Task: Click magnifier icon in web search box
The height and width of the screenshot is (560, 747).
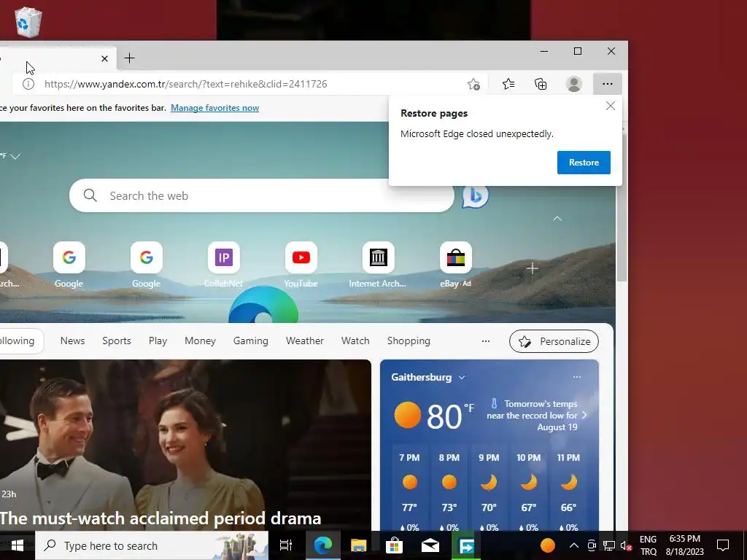Action: [x=90, y=195]
